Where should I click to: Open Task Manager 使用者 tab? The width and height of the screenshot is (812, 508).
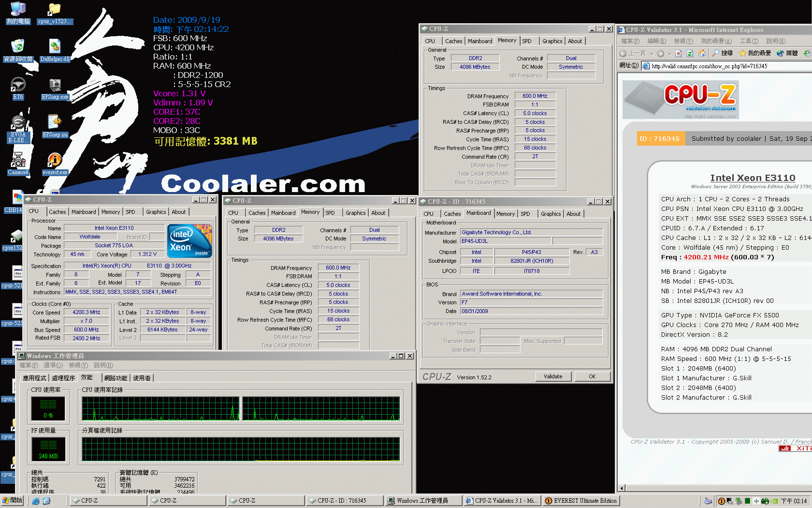(x=142, y=378)
